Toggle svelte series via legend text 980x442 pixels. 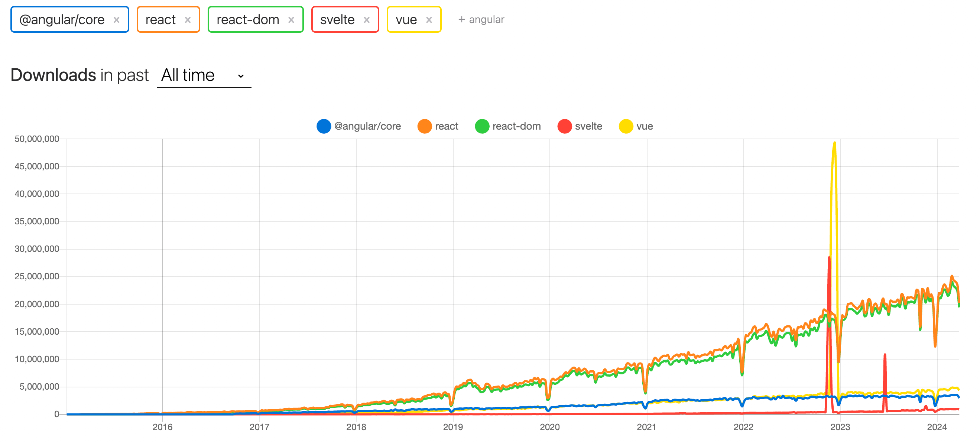click(588, 126)
